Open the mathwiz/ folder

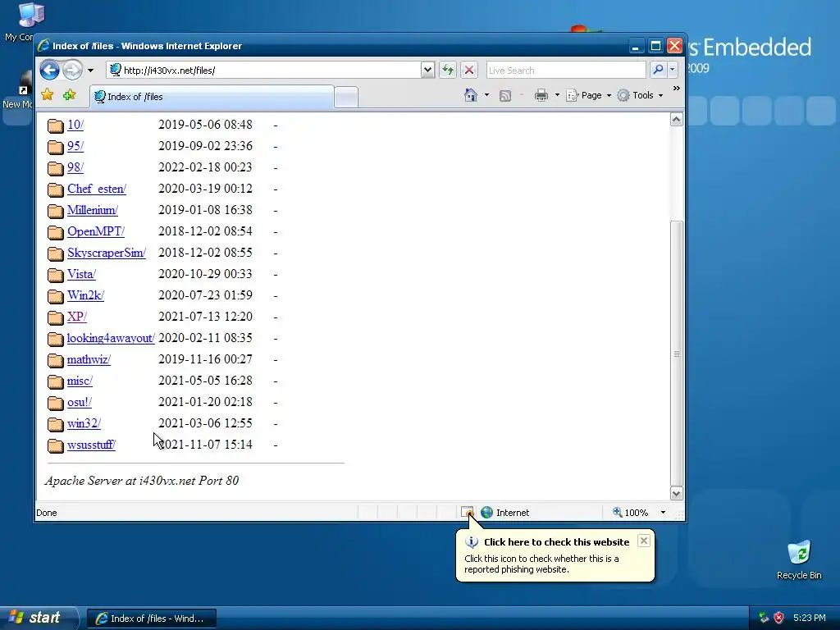coord(89,359)
